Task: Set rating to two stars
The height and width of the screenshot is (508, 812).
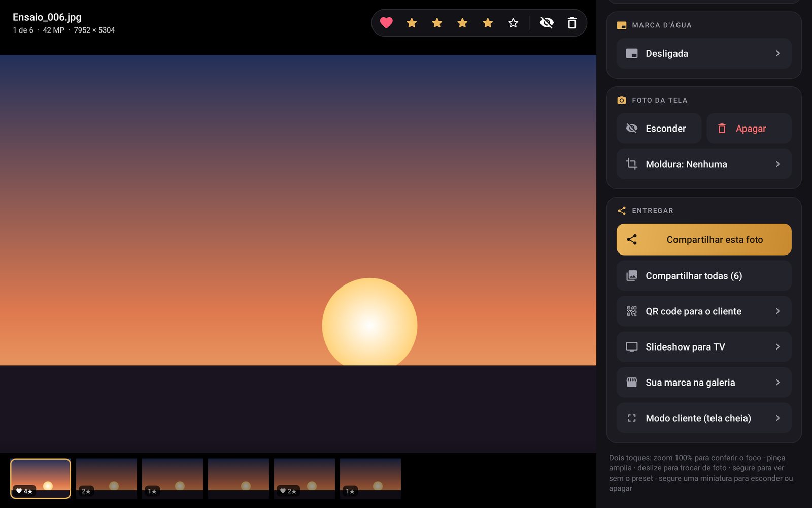Action: point(437,23)
